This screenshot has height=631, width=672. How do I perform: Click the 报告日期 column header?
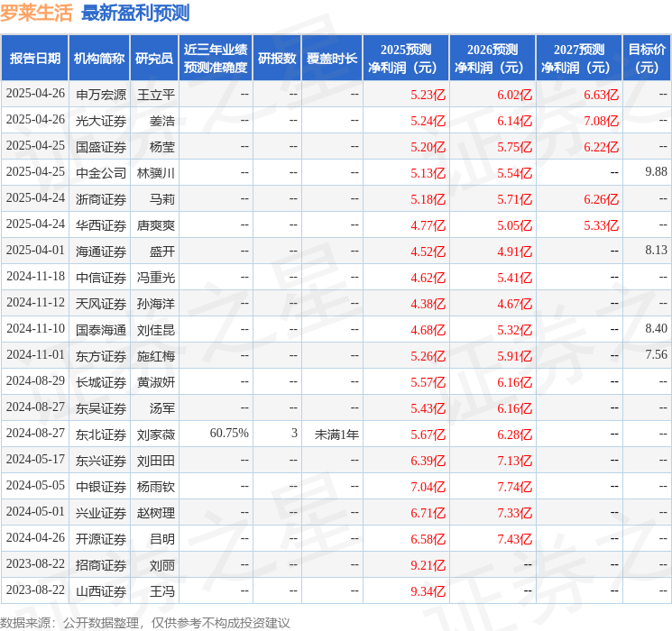coord(34,59)
